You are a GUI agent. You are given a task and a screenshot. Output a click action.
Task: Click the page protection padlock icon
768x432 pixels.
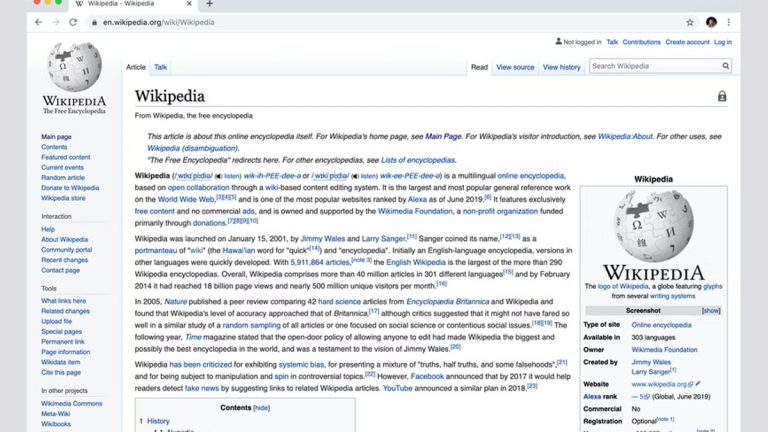[x=722, y=96]
